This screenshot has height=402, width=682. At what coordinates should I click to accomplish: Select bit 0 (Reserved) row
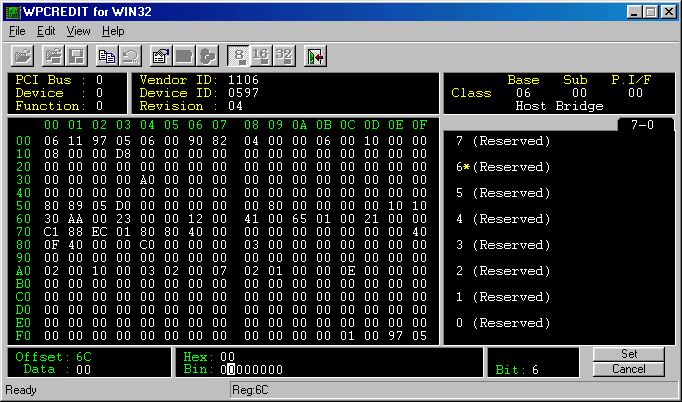(503, 323)
